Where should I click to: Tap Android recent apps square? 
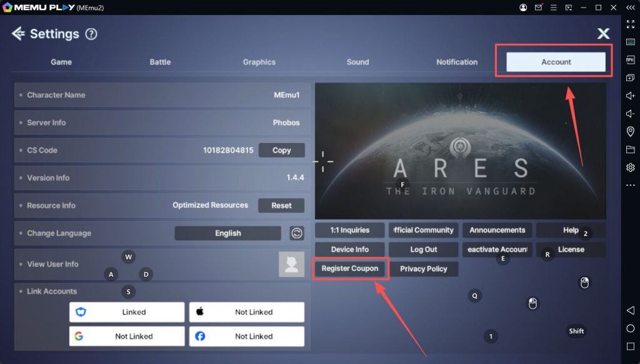click(630, 346)
